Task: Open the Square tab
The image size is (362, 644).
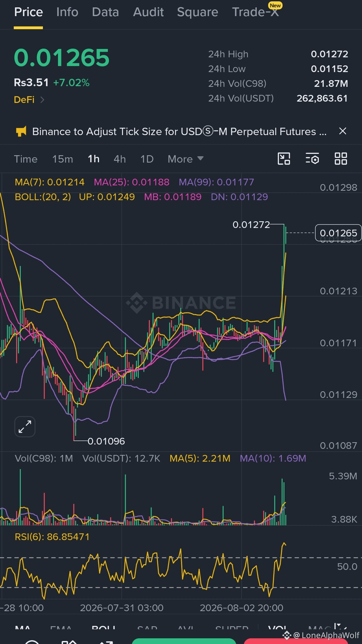Action: pyautogui.click(x=197, y=12)
